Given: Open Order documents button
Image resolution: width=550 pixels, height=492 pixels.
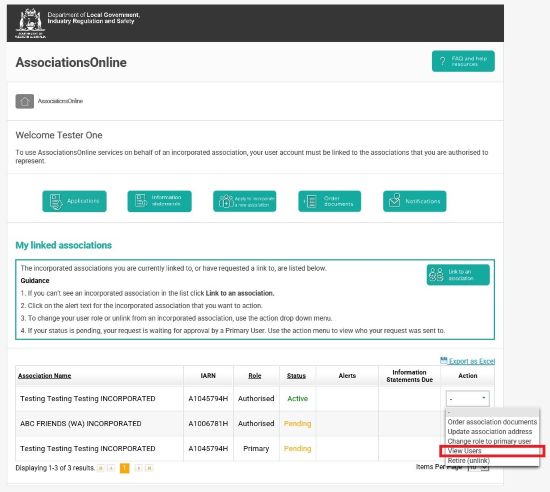Looking at the screenshot, I should [x=329, y=201].
